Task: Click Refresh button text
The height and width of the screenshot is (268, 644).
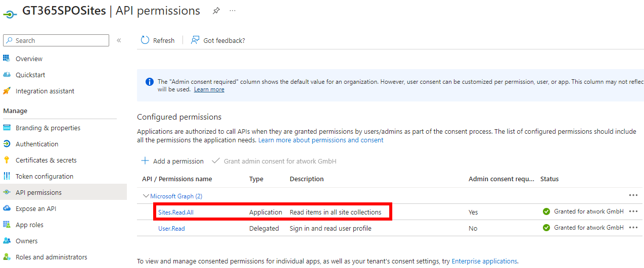Action: pyautogui.click(x=164, y=40)
